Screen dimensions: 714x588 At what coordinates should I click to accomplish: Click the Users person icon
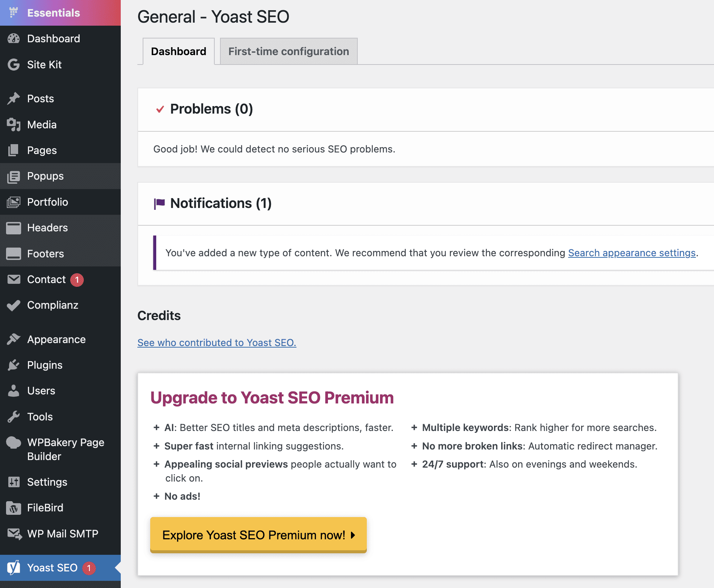point(14,391)
